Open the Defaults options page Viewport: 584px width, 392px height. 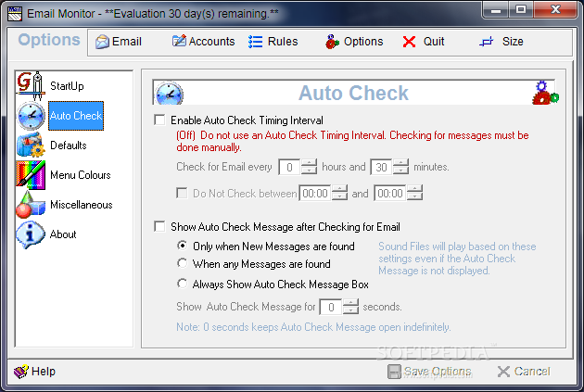[x=69, y=145]
